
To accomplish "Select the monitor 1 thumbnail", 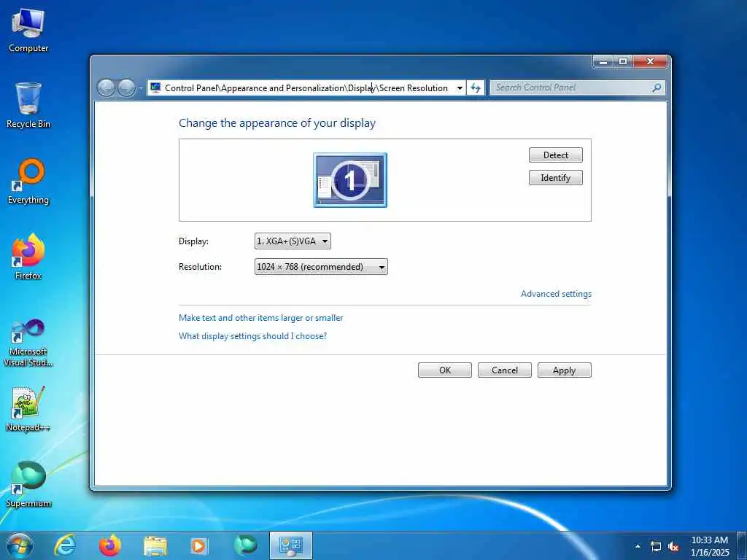I will click(350, 180).
